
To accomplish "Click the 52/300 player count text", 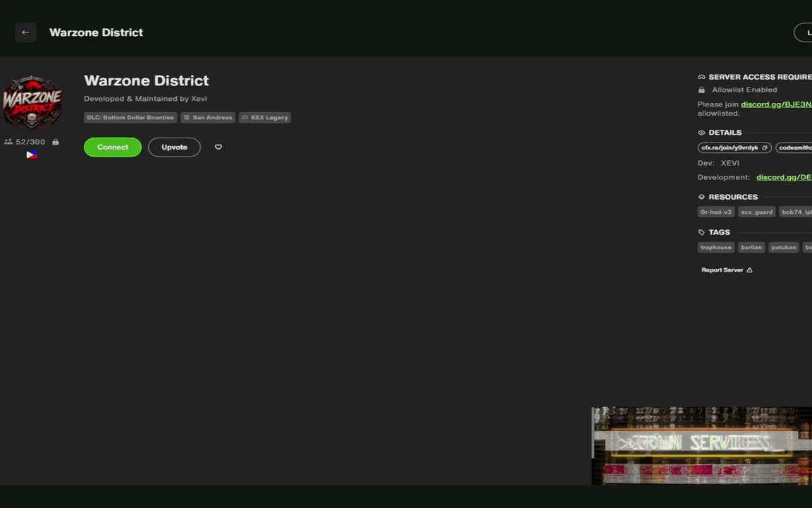I will pos(30,142).
